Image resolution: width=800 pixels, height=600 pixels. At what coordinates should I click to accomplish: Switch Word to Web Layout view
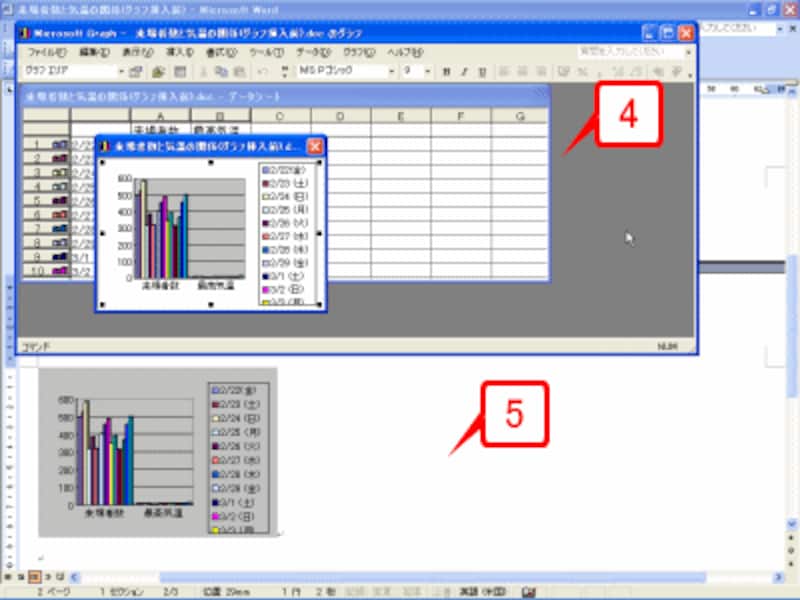tap(21, 577)
